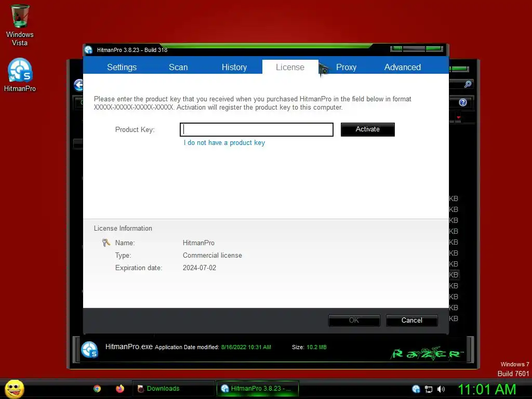
Task: Open the Settings tab
Action: click(x=122, y=67)
